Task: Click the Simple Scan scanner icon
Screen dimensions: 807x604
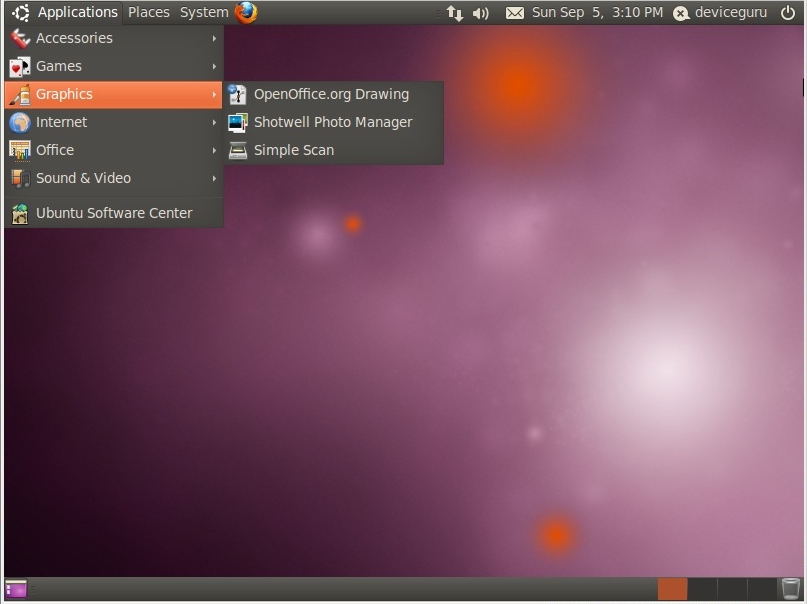Action: coord(238,151)
